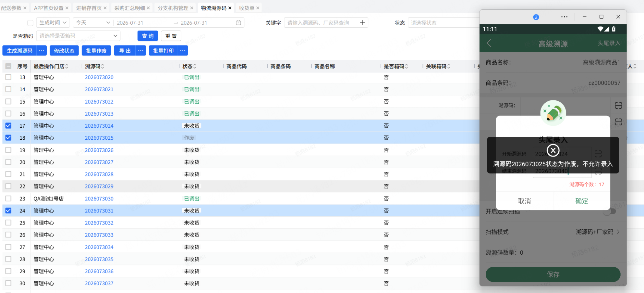Toggle the 开启连续扫描 switch
644x293 pixels.
[x=610, y=211]
